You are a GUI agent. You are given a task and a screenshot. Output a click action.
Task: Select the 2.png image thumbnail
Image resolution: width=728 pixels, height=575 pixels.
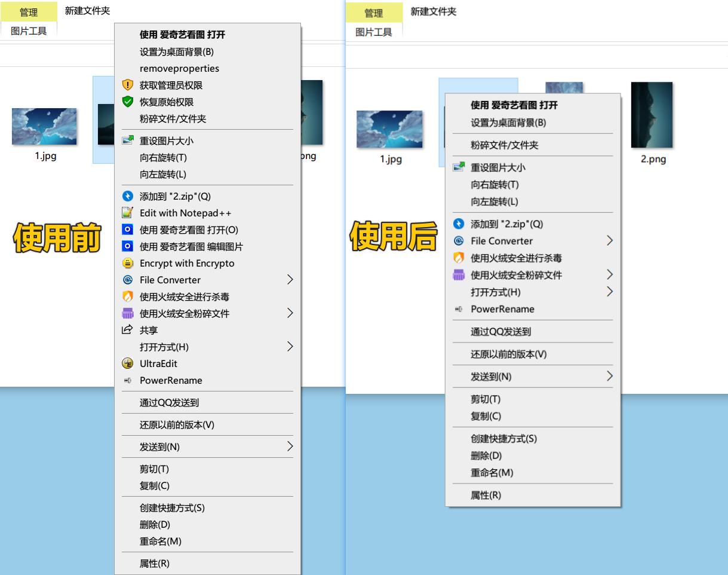click(651, 115)
